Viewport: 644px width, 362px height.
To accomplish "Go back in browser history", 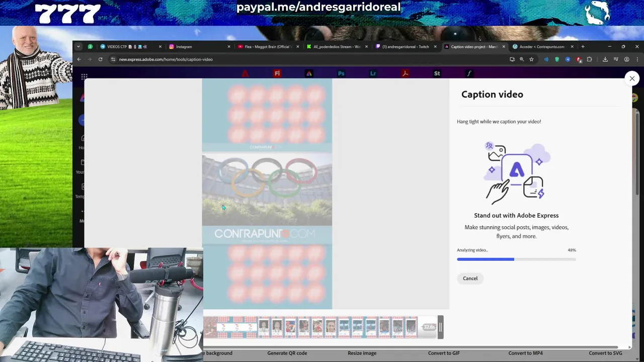I will [79, 59].
